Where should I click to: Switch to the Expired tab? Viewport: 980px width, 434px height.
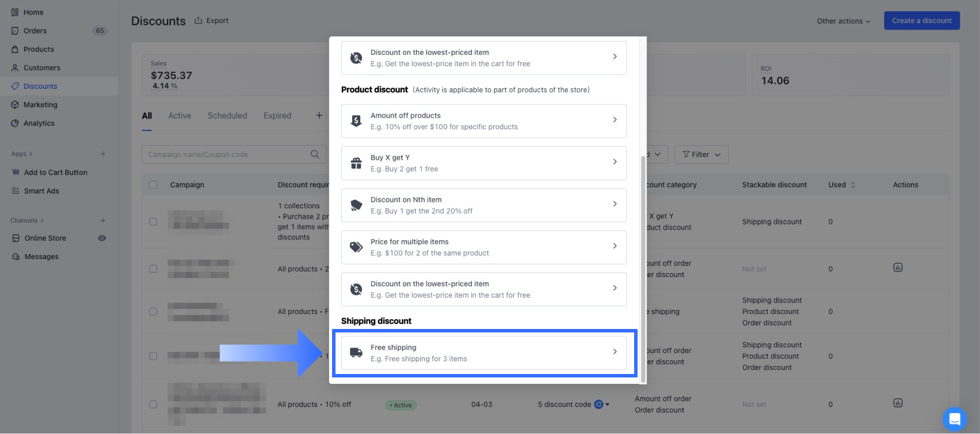(x=277, y=115)
